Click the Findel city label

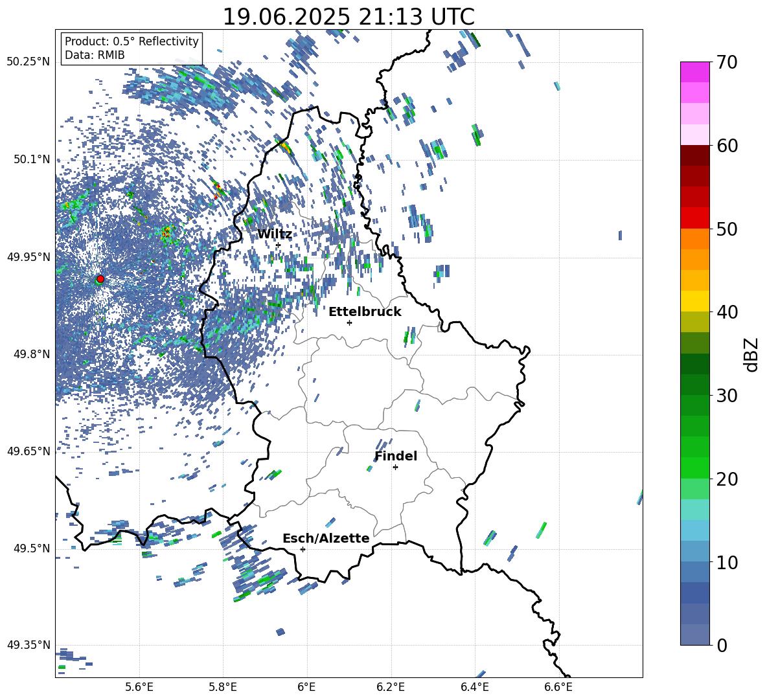tap(396, 456)
